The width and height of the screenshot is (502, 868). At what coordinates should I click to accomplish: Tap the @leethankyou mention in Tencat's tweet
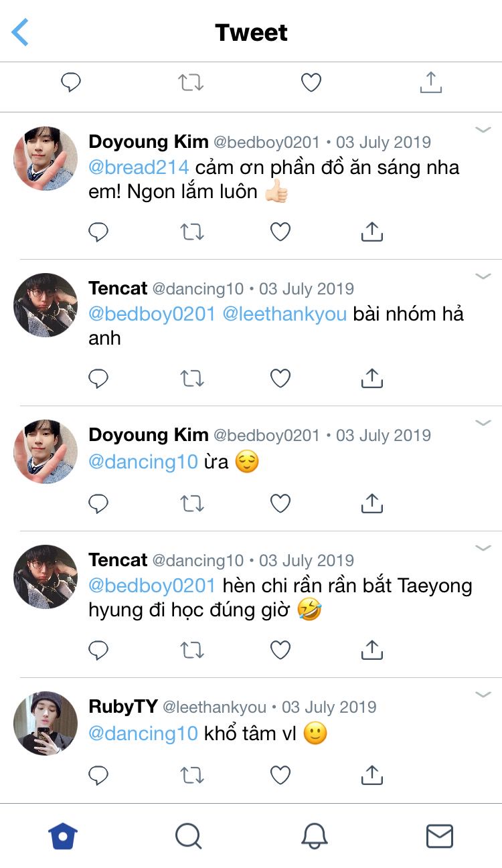coord(284,313)
